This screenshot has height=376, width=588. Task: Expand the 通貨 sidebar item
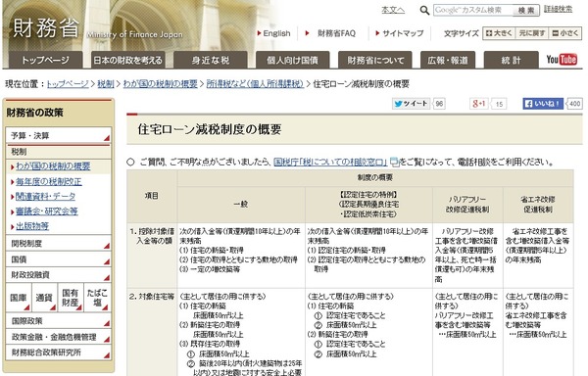[x=45, y=298]
